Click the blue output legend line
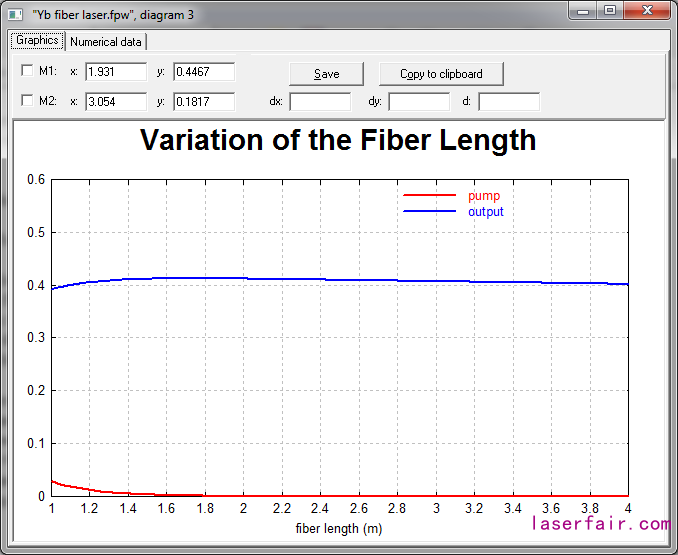This screenshot has width=678, height=555. 428,212
